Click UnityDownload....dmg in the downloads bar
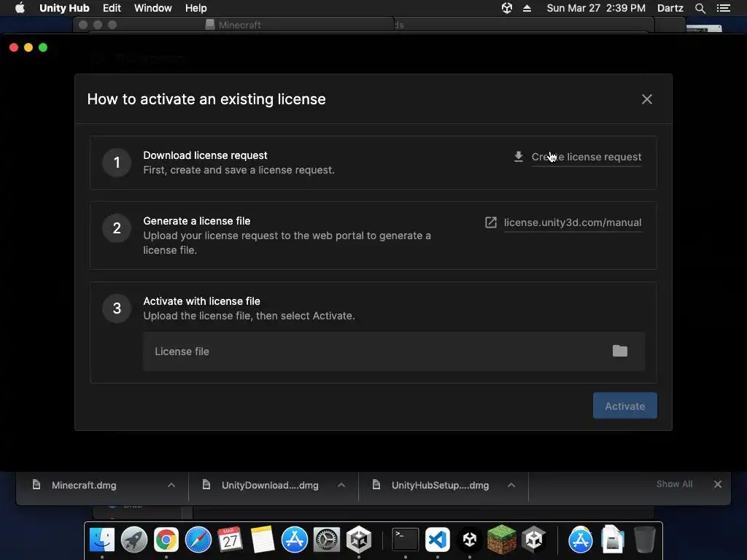 tap(270, 485)
